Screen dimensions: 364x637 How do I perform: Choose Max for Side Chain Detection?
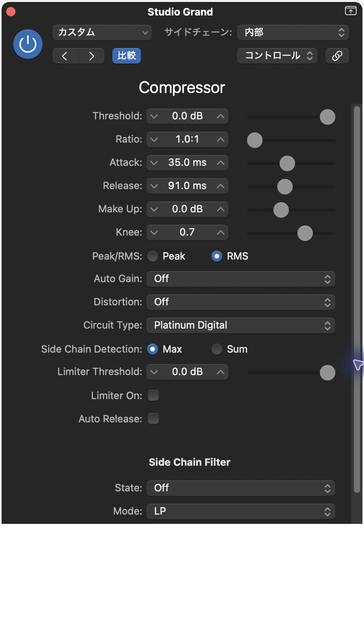[x=153, y=349]
